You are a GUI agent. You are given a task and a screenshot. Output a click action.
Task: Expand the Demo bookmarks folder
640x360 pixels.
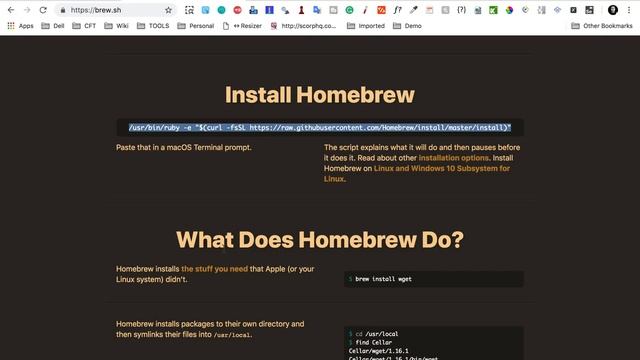pos(407,26)
